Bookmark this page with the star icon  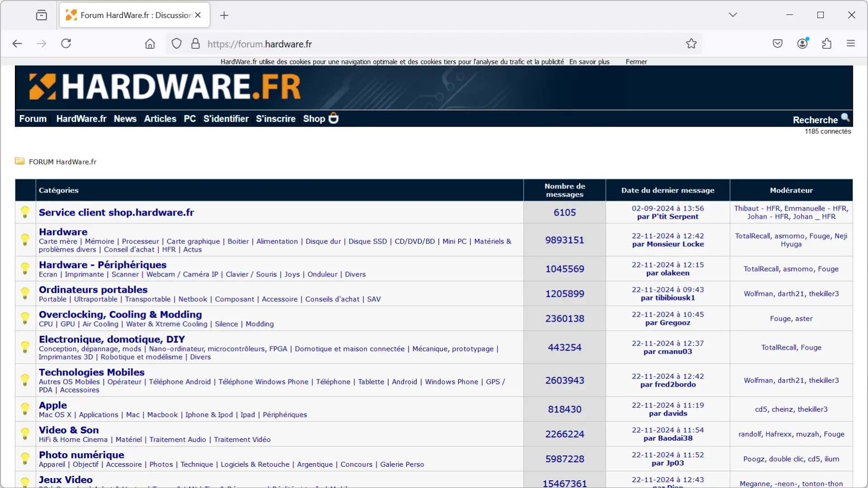click(691, 44)
